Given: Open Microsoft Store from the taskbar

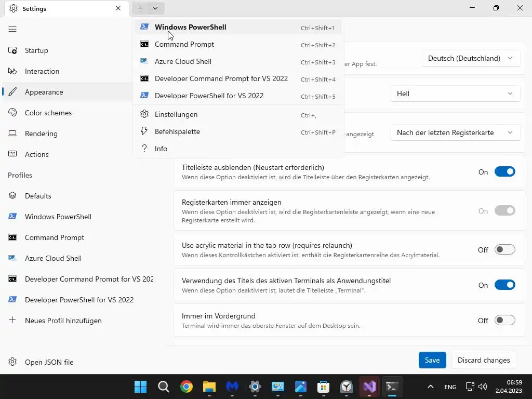Looking at the screenshot, I should (x=323, y=387).
